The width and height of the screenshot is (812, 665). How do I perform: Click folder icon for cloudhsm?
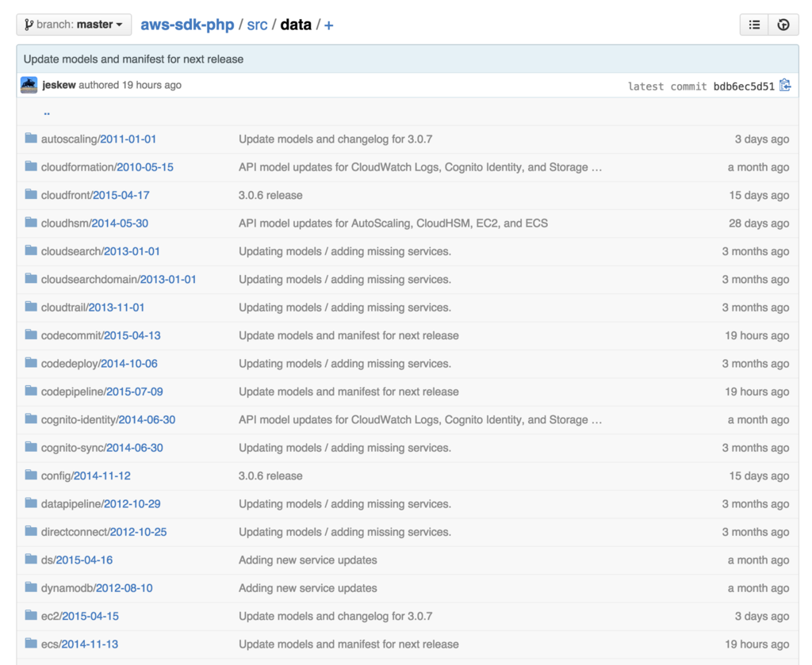coord(31,223)
